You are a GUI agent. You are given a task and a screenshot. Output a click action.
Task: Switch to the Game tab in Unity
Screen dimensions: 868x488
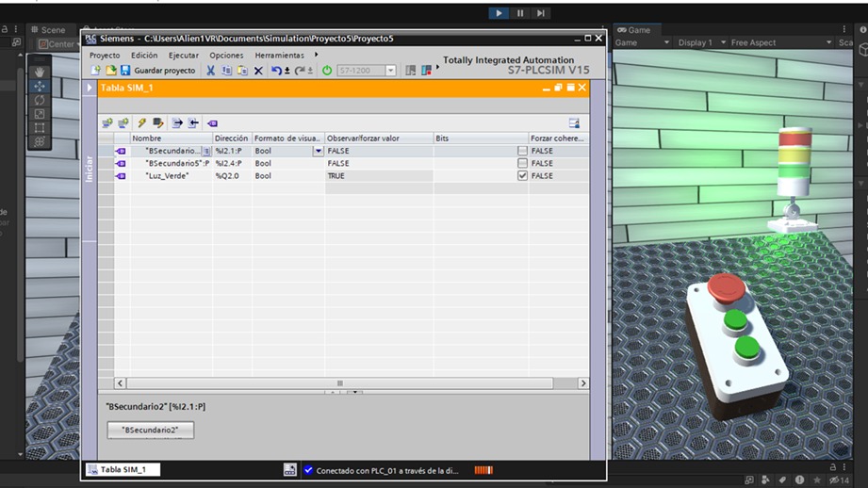634,30
